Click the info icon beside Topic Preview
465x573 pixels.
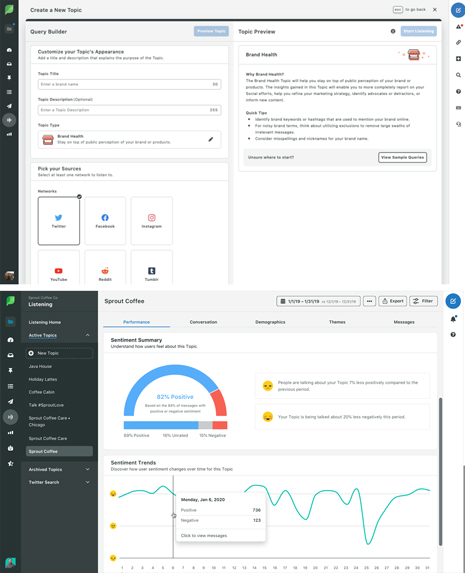tap(393, 31)
